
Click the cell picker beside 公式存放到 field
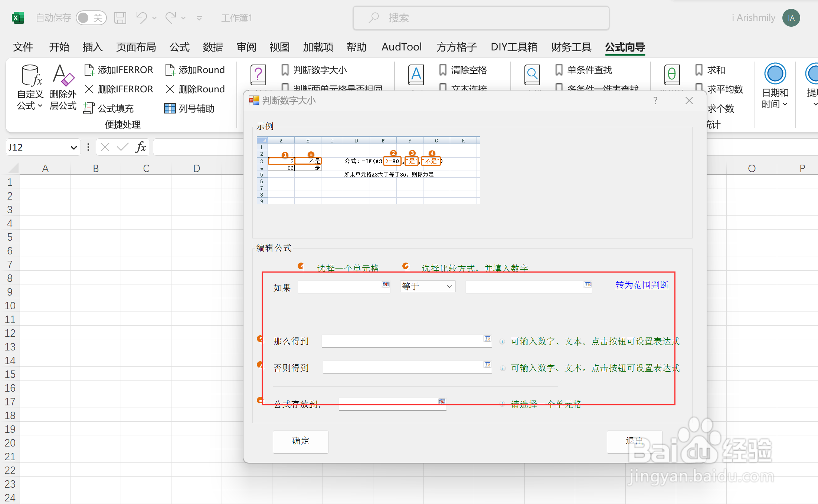point(442,402)
